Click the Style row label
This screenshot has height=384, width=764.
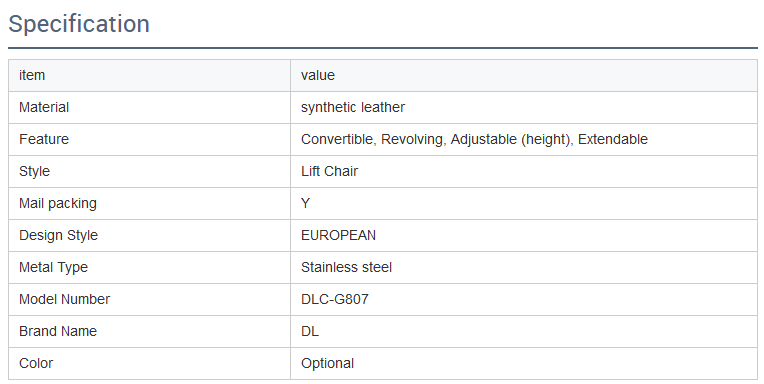pos(34,172)
